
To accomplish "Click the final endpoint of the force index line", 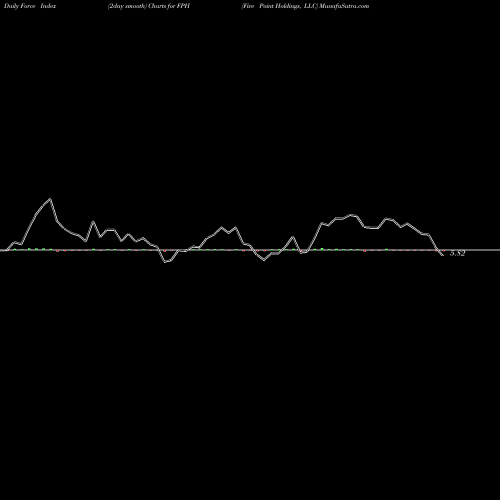I will 443,255.
